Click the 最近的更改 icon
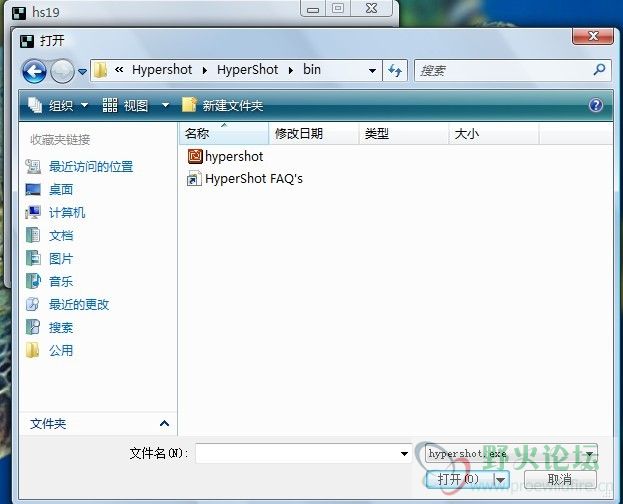 pyautogui.click(x=33, y=304)
